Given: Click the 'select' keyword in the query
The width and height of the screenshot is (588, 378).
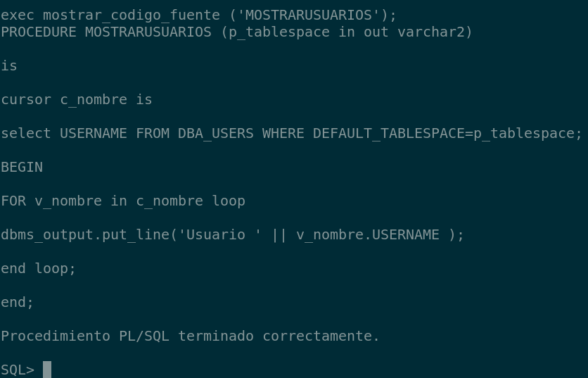Looking at the screenshot, I should (26, 133).
